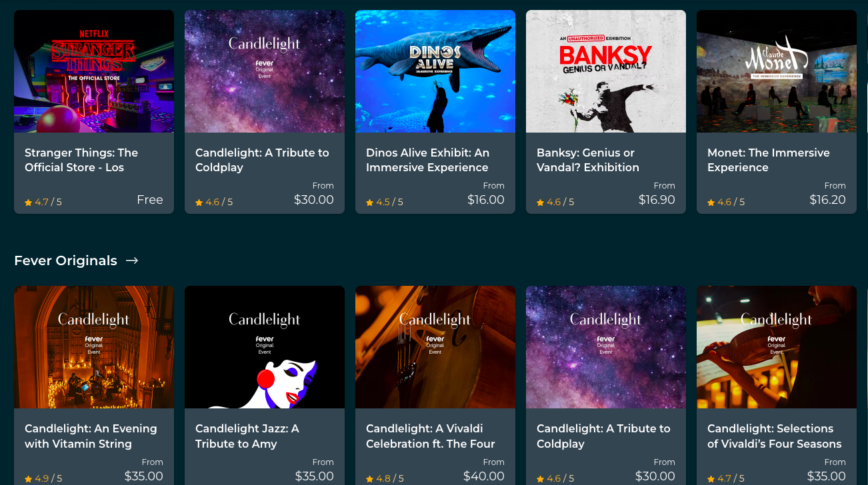Open Candlelight: A Tribute to Coldplay title in top row
Viewport: 868px width, 485px height.
(x=262, y=160)
